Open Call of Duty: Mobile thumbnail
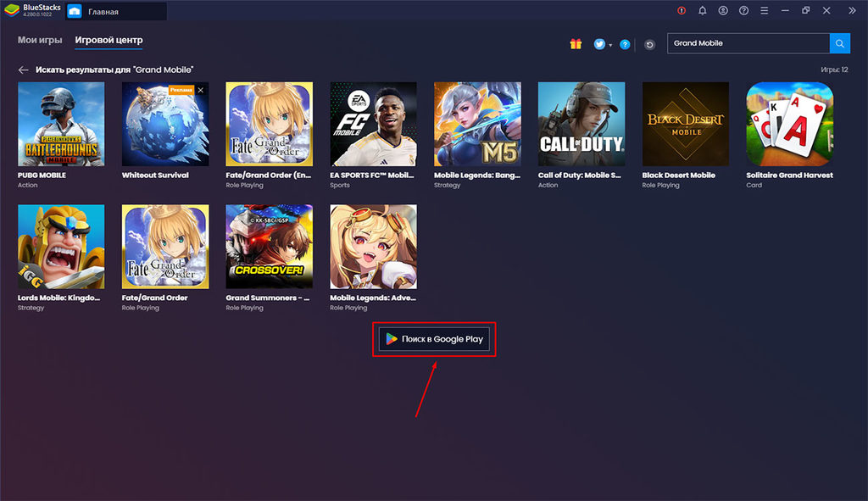 click(x=581, y=124)
